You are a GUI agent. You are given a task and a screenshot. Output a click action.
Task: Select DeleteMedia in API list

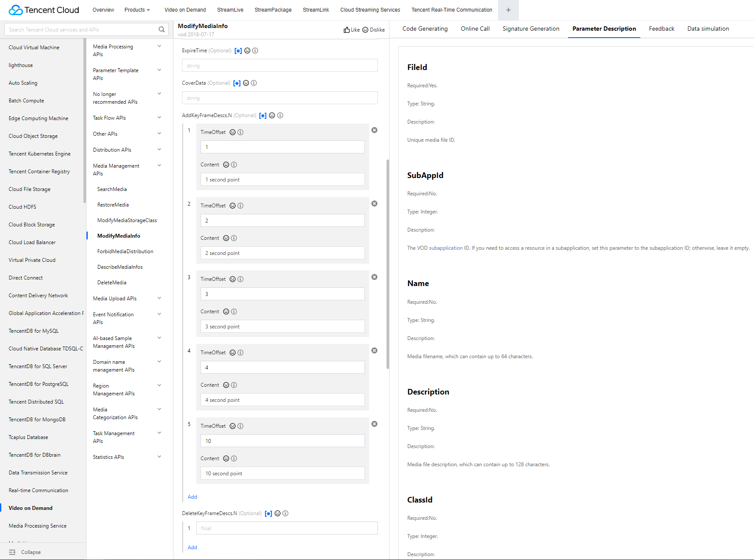click(x=112, y=283)
